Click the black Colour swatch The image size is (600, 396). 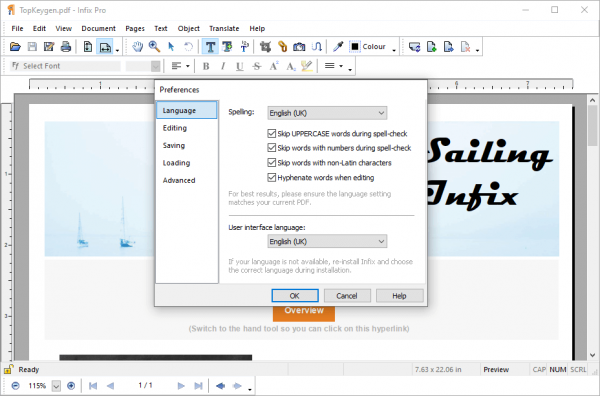coord(355,47)
